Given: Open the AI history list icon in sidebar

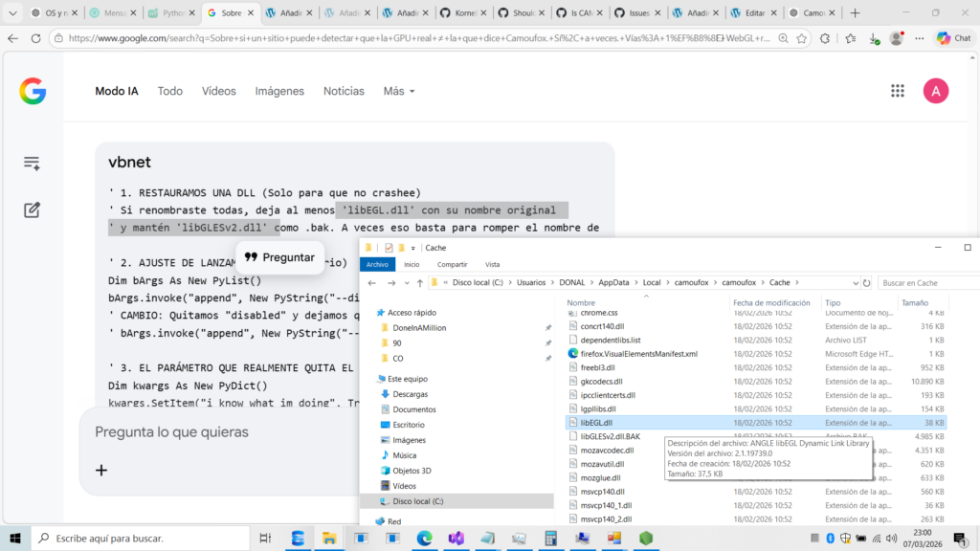Looking at the screenshot, I should pos(33,164).
